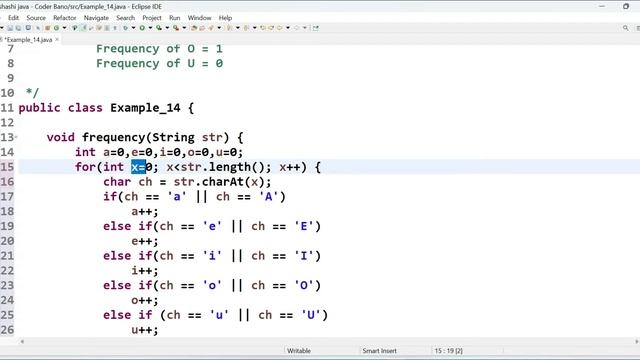The image size is (640, 360).
Task: Open the Debug configurations dropdown arrow
Action: coord(133,28)
